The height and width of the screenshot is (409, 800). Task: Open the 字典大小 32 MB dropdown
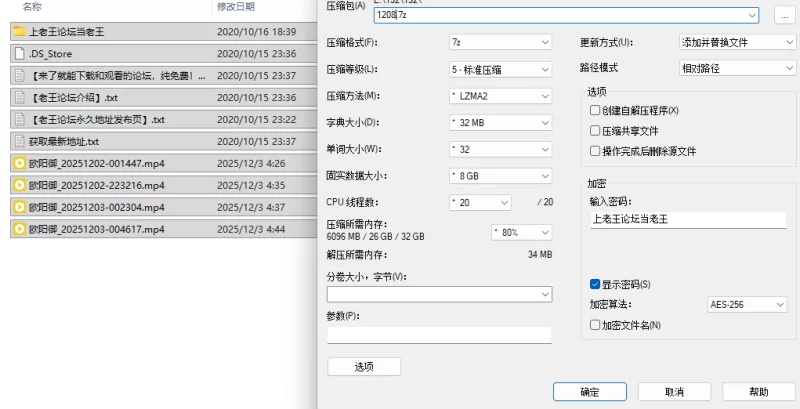[500, 122]
